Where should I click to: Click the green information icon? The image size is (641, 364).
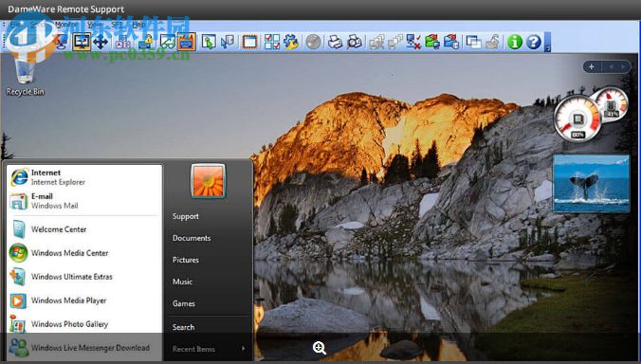[515, 42]
